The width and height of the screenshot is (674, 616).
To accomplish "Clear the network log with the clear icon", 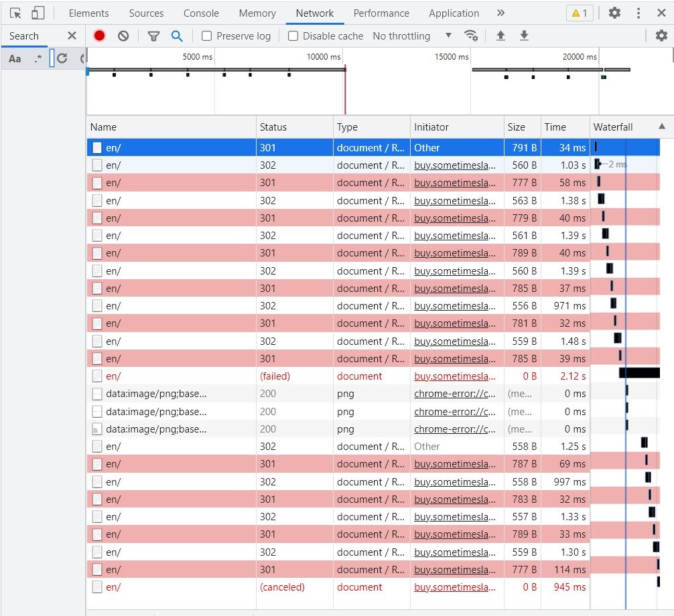I will coord(123,36).
